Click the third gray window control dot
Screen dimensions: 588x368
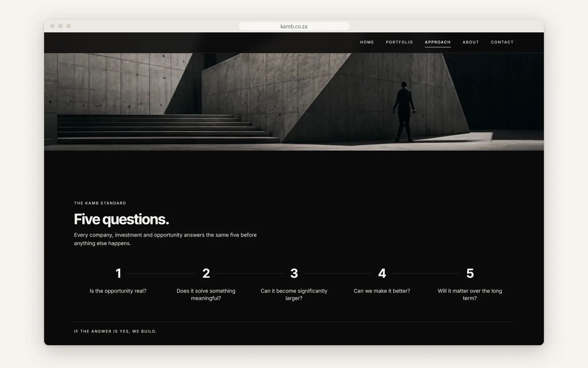pos(68,26)
